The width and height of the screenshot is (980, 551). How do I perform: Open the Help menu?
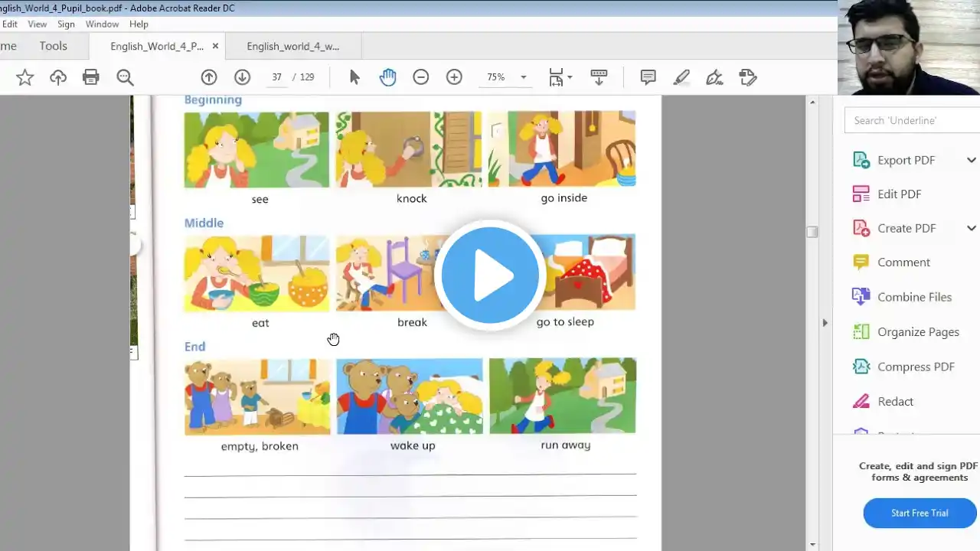[x=139, y=24]
